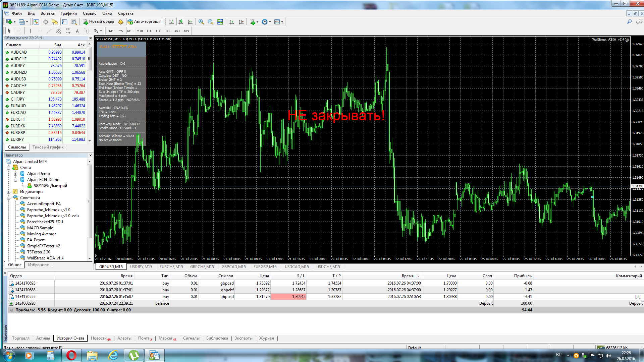Screen dimensions: 644x362
Task: Collapse the Счета tree node
Action: pyautogui.click(x=9, y=168)
